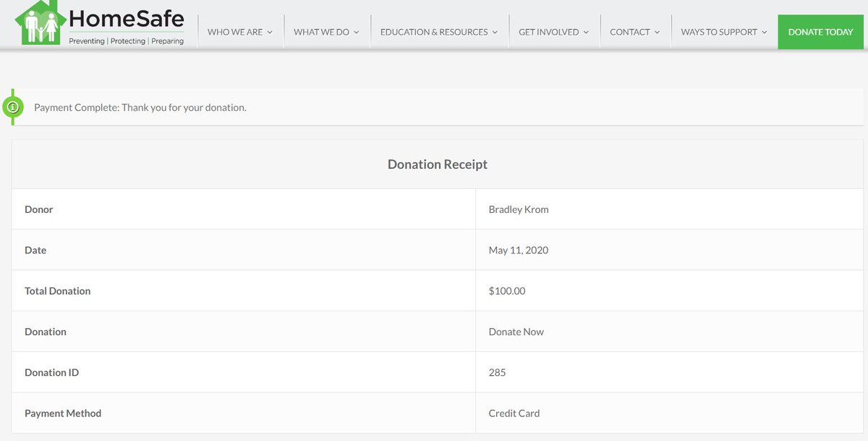Expand the Who We Are chevron
The width and height of the screenshot is (868, 441).
click(270, 32)
